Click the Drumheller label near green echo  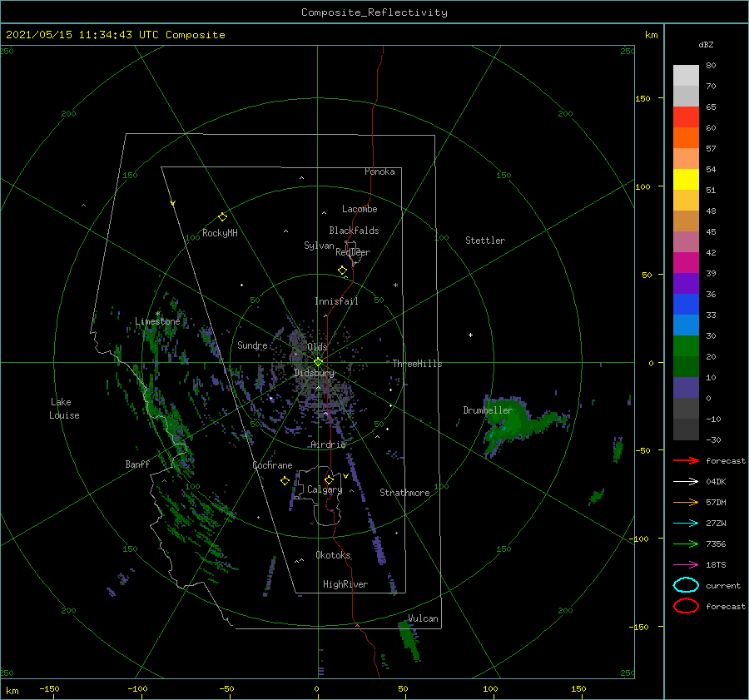[x=488, y=410]
